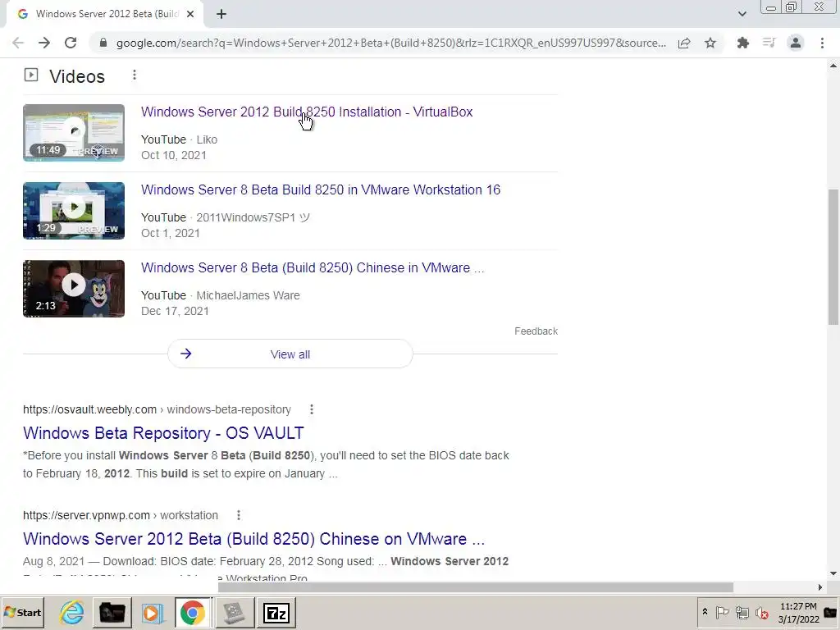Open Windows Beta Repository - OS VAULT result

tap(163, 433)
